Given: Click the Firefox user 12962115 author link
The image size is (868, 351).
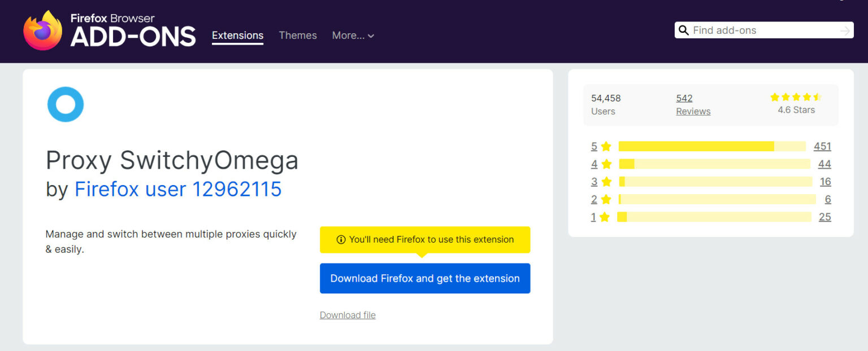Looking at the screenshot, I should pos(178,188).
